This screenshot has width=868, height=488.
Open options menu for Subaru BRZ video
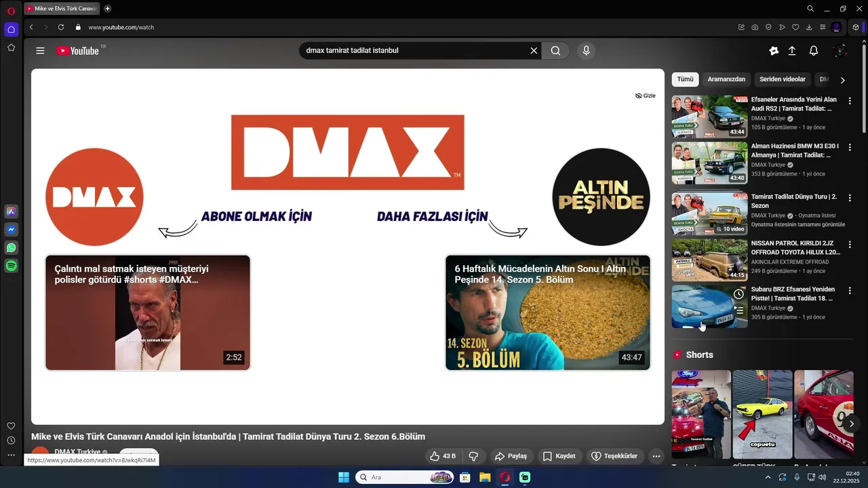coord(850,289)
